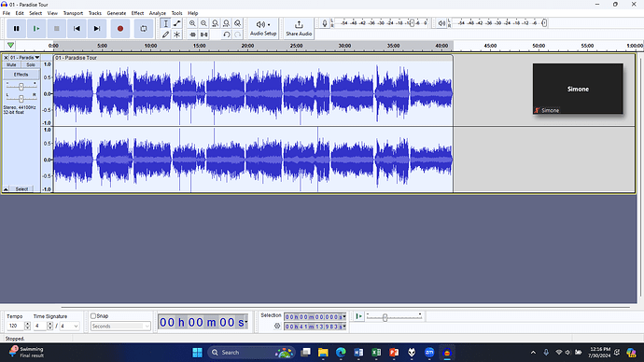The height and width of the screenshot is (362, 644).
Task: Open the File menu
Action: (x=7, y=13)
